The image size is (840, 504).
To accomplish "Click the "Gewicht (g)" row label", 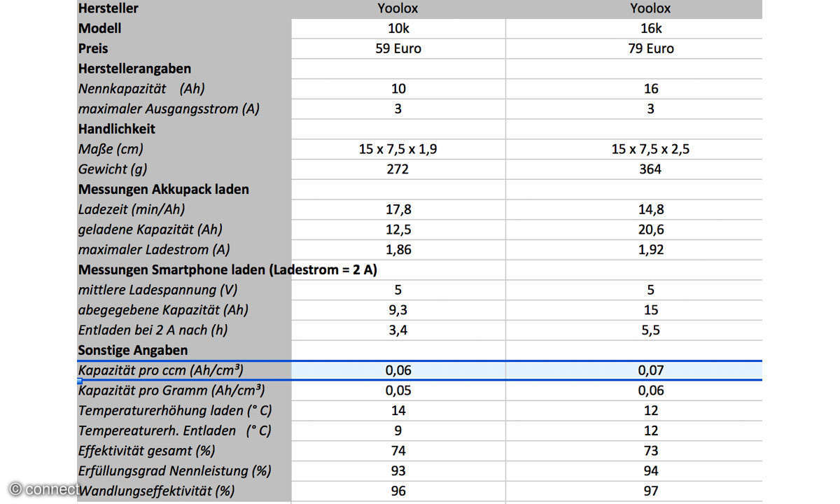I will (x=113, y=169).
